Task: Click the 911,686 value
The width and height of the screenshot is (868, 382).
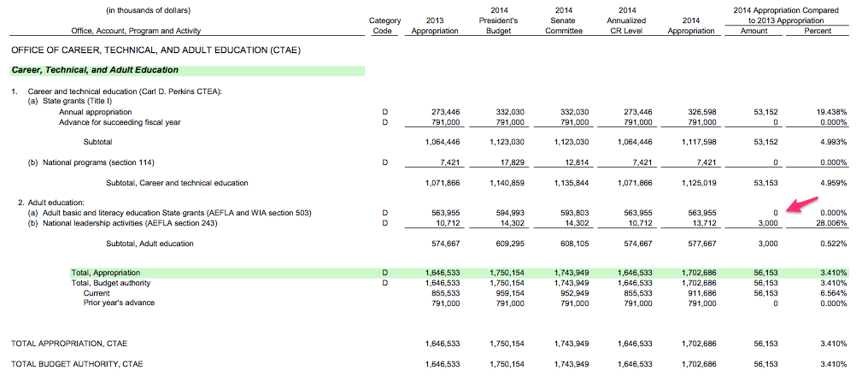Action: 702,293
